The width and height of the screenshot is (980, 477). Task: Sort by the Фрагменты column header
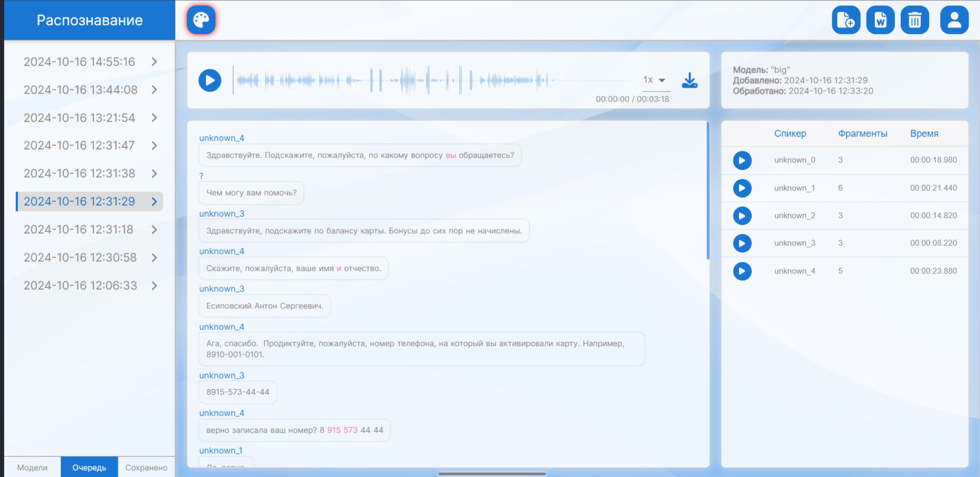tap(862, 134)
